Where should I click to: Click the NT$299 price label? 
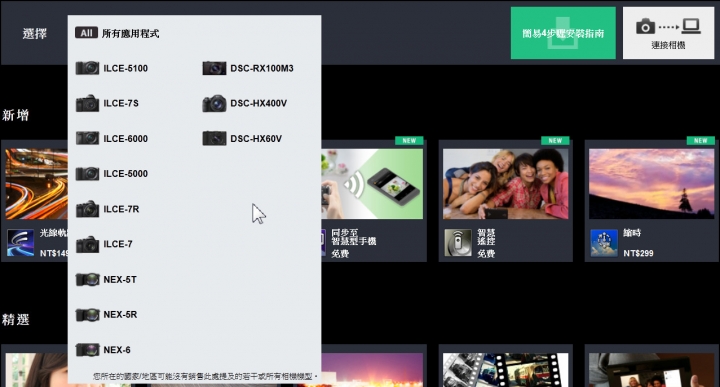[x=638, y=253]
